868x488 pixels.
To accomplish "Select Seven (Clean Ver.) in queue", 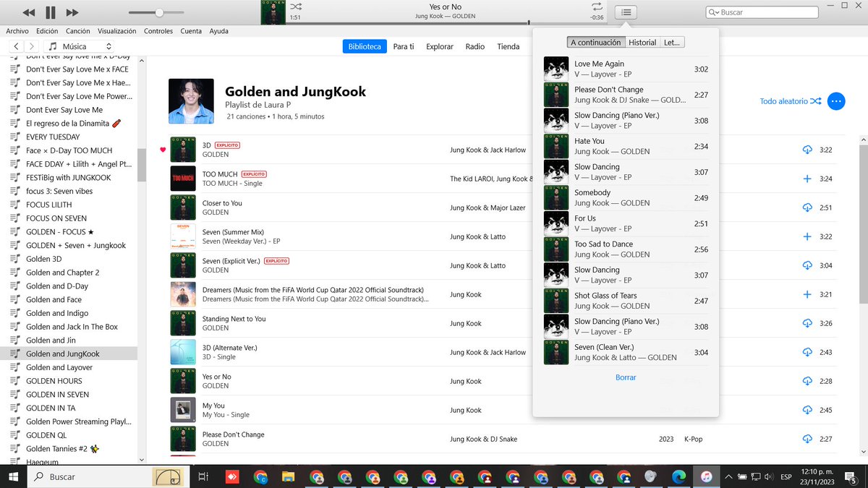I will pyautogui.click(x=626, y=352).
